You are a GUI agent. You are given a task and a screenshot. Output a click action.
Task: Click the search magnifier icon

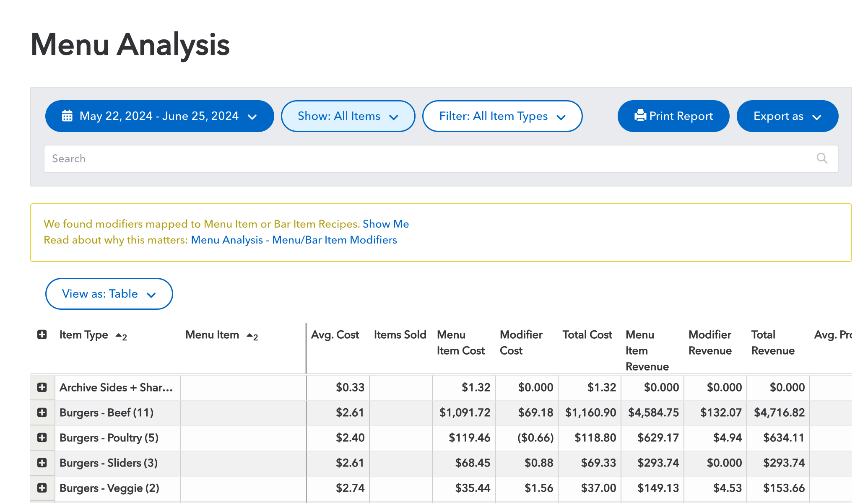point(822,158)
